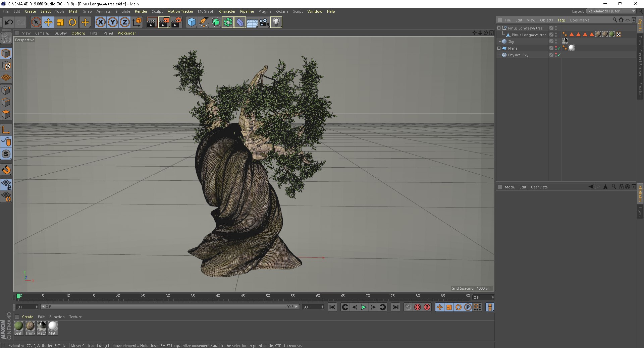Step the start frame 0 F spinner

coord(37,307)
